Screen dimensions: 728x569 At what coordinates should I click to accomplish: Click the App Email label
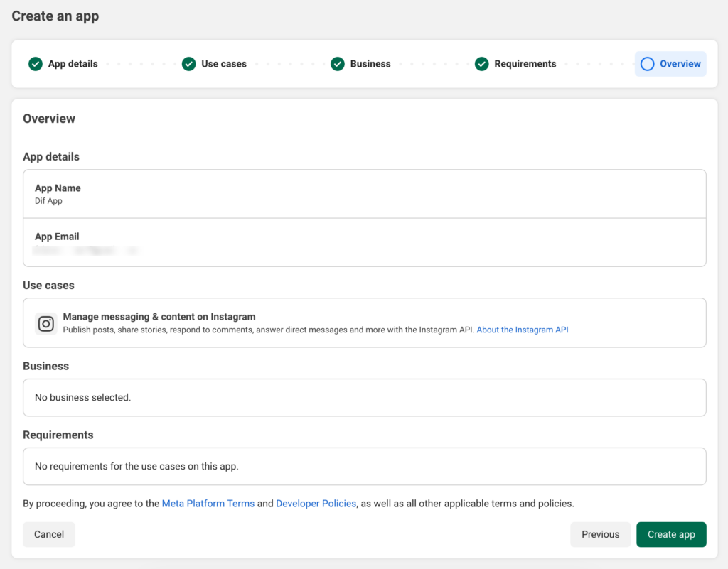[x=57, y=237]
